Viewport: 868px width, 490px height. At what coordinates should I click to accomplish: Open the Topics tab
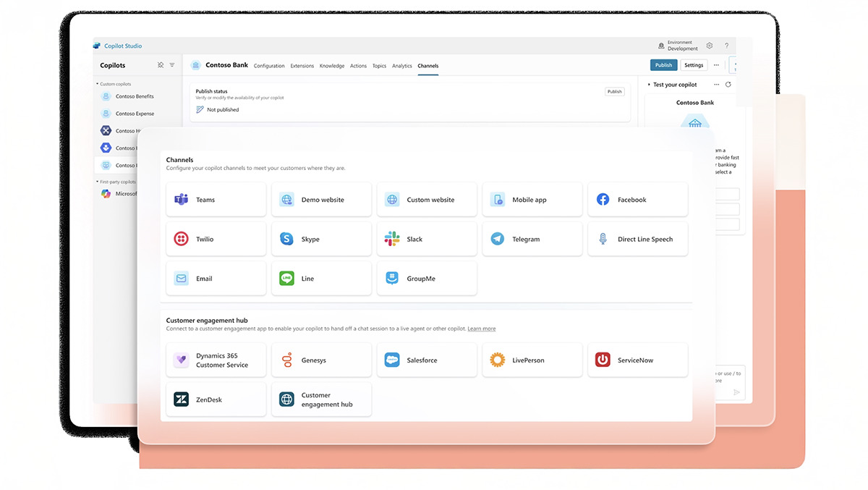pyautogui.click(x=380, y=66)
